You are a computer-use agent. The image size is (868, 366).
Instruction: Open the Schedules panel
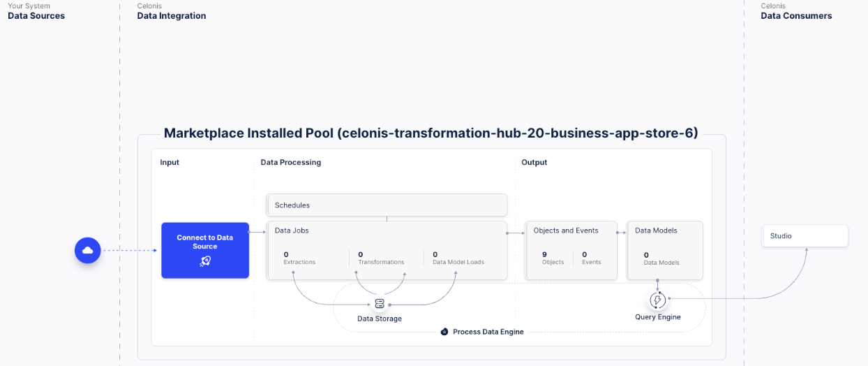tap(387, 205)
